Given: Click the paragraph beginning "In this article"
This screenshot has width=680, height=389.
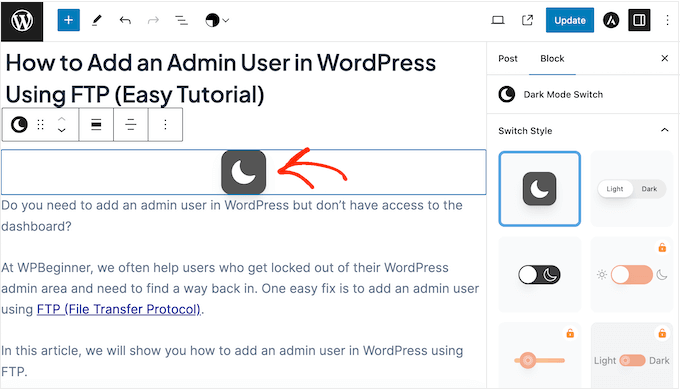Looking at the screenshot, I should click(232, 361).
